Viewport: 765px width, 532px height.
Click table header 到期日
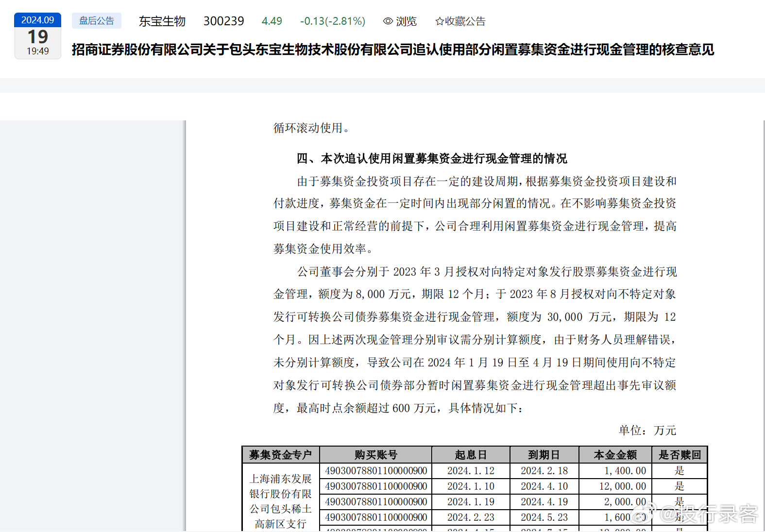[544, 455]
